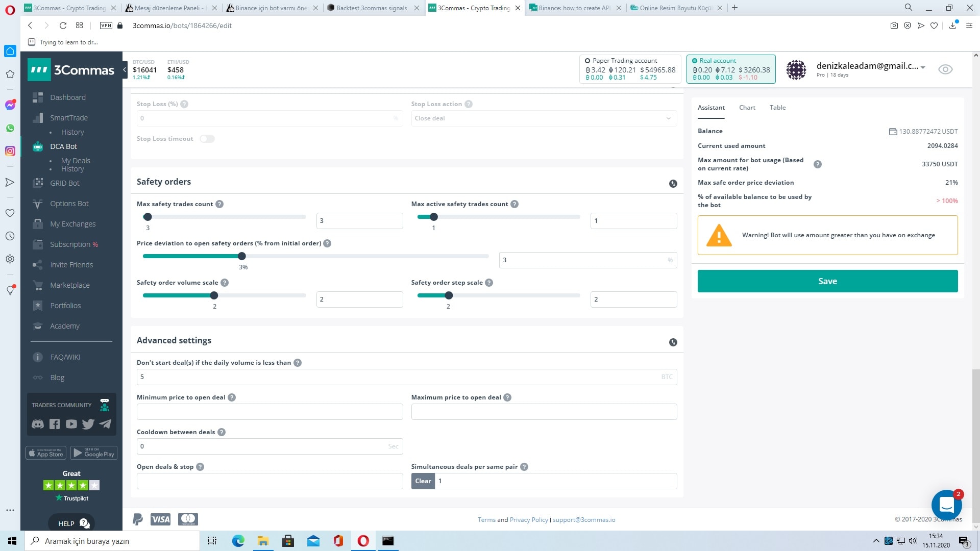This screenshot has height=551, width=980.
Task: Show help for Safety order volume scale
Action: (x=225, y=283)
